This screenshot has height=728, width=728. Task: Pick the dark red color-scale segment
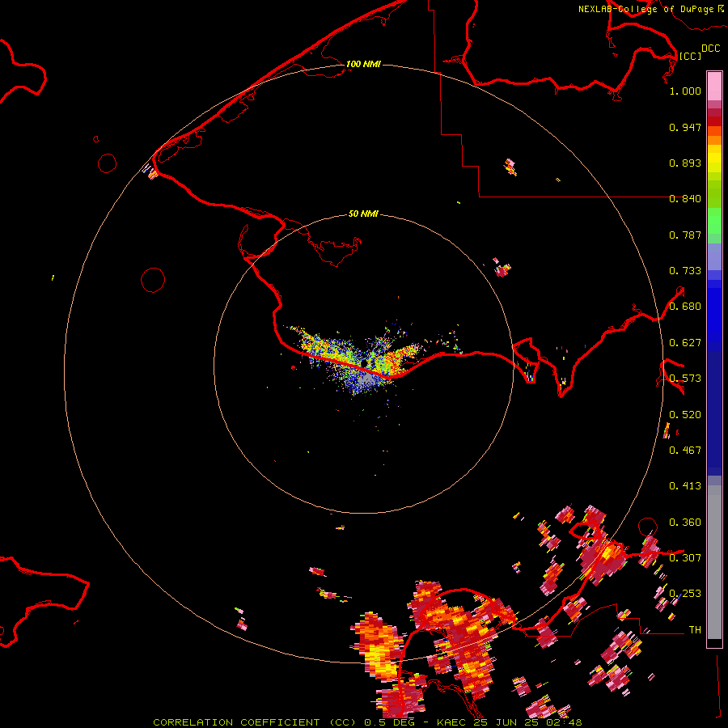click(x=714, y=121)
